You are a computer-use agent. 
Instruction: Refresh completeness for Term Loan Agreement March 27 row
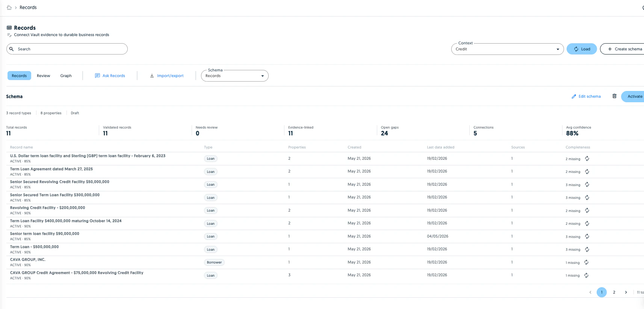(x=587, y=172)
